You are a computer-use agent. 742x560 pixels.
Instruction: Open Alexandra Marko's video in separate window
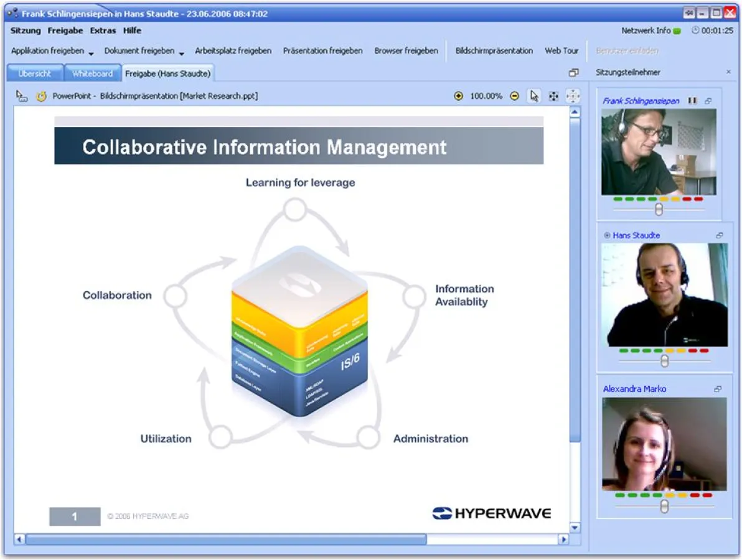[718, 388]
